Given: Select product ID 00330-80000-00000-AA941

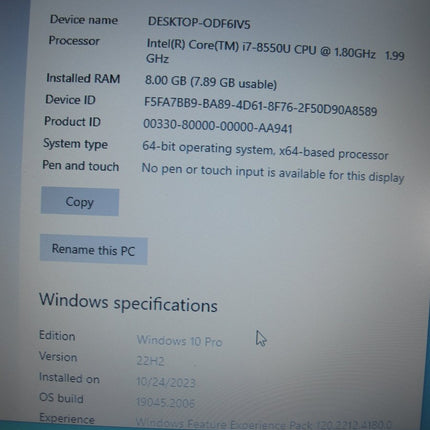Looking at the screenshot, I should [x=218, y=126].
